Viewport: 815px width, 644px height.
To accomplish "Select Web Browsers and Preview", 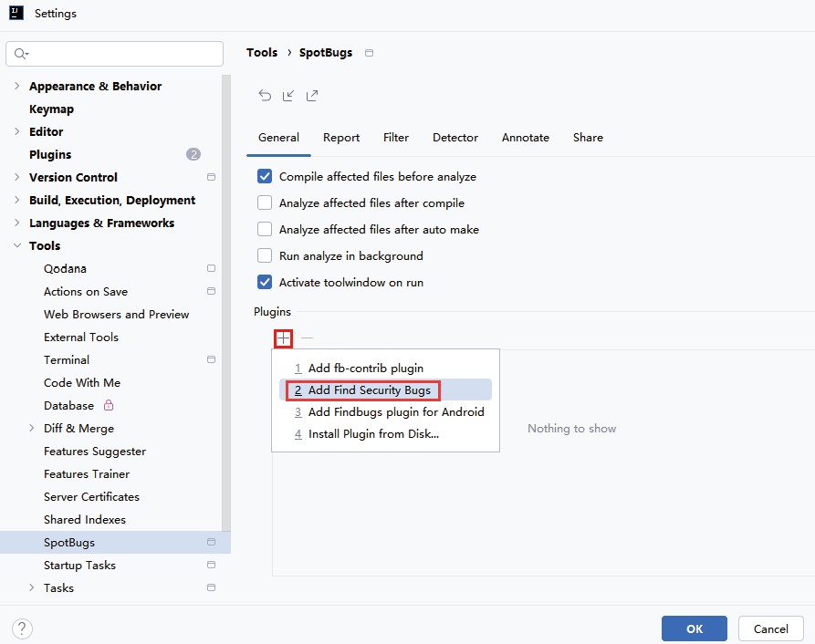I will pos(117,314).
